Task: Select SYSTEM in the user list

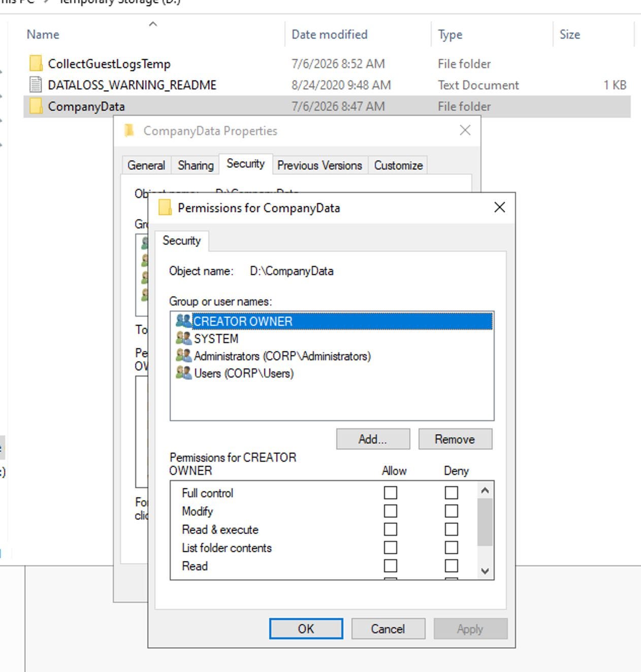Action: (333, 339)
